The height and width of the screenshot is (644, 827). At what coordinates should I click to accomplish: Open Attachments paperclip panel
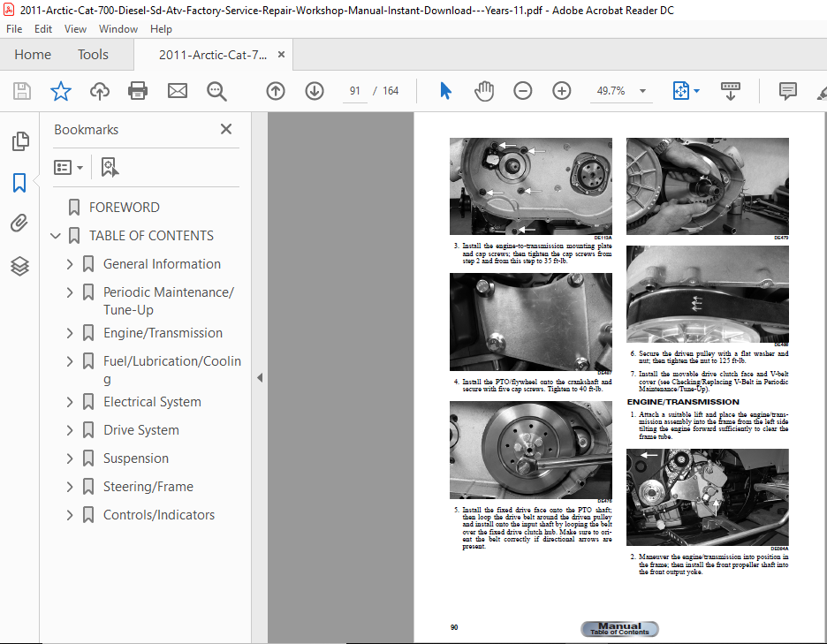pyautogui.click(x=19, y=224)
